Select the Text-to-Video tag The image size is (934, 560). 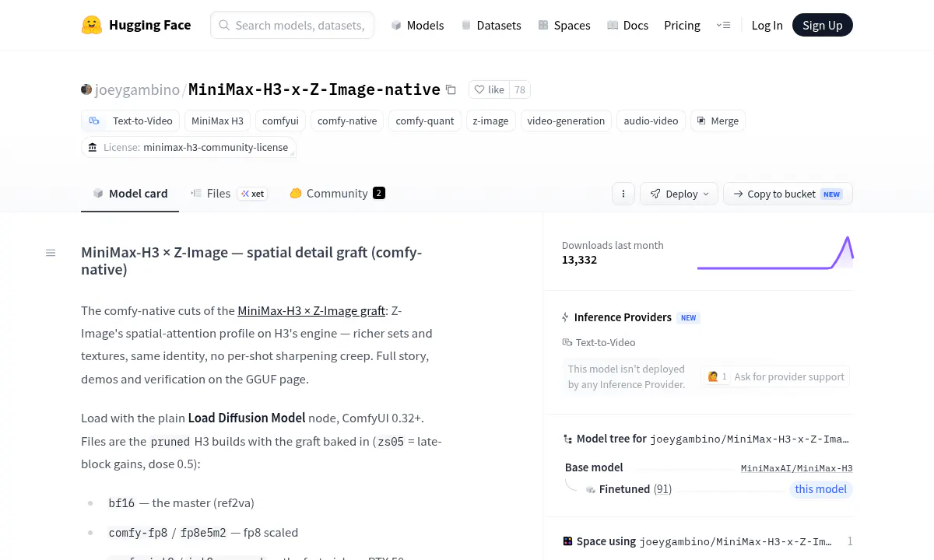(x=131, y=121)
